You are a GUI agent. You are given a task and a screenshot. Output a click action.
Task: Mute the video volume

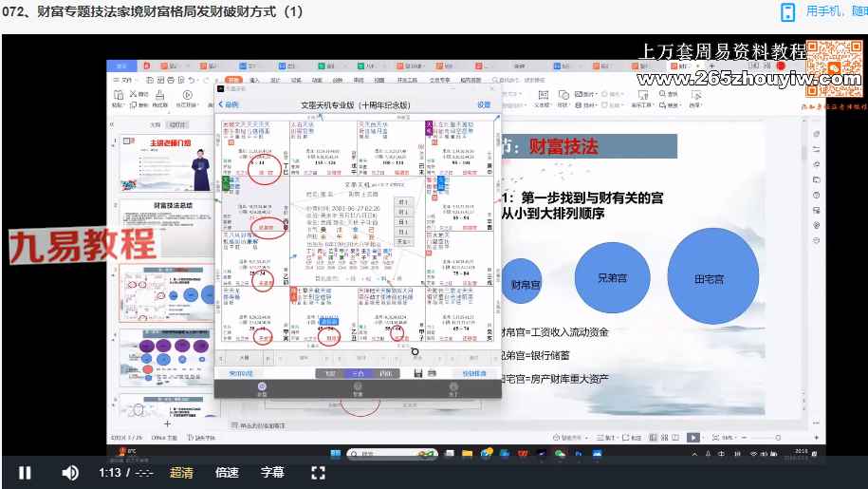[x=70, y=472]
